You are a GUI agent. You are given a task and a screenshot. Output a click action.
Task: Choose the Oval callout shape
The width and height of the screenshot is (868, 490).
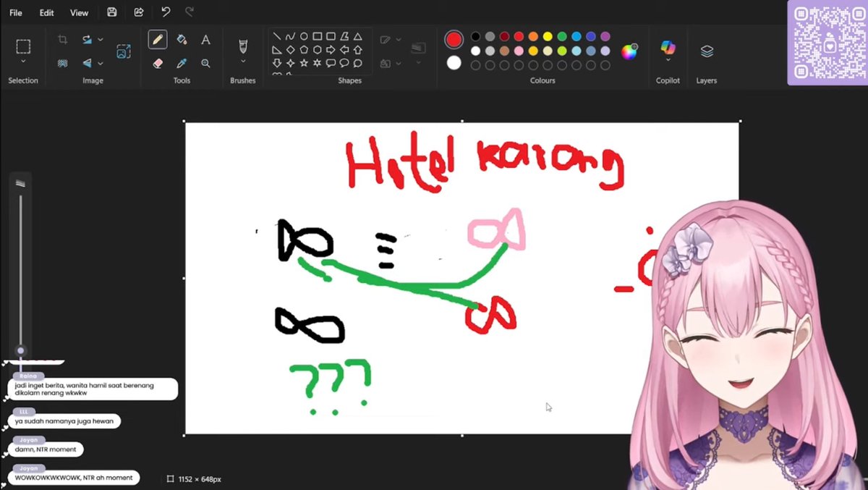point(344,63)
